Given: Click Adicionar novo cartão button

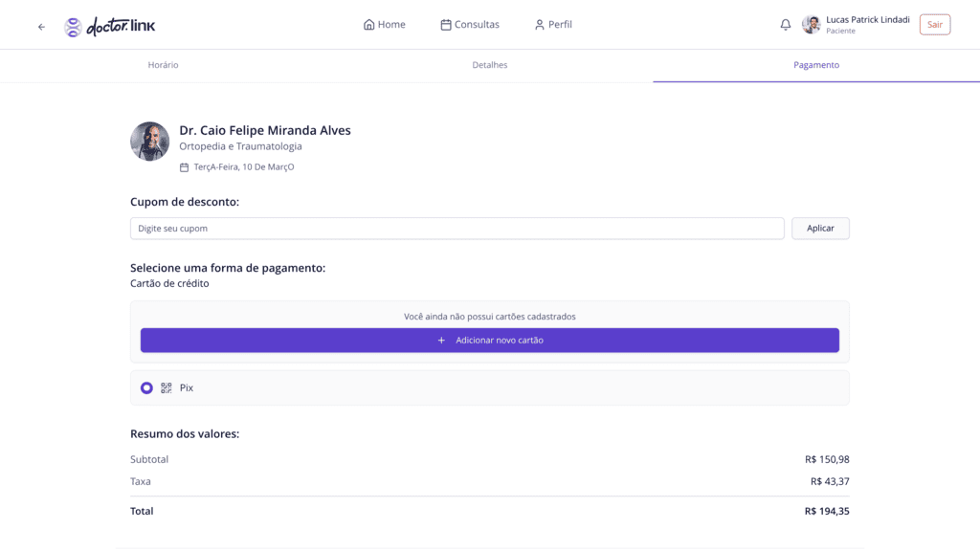Looking at the screenshot, I should pyautogui.click(x=490, y=341).
